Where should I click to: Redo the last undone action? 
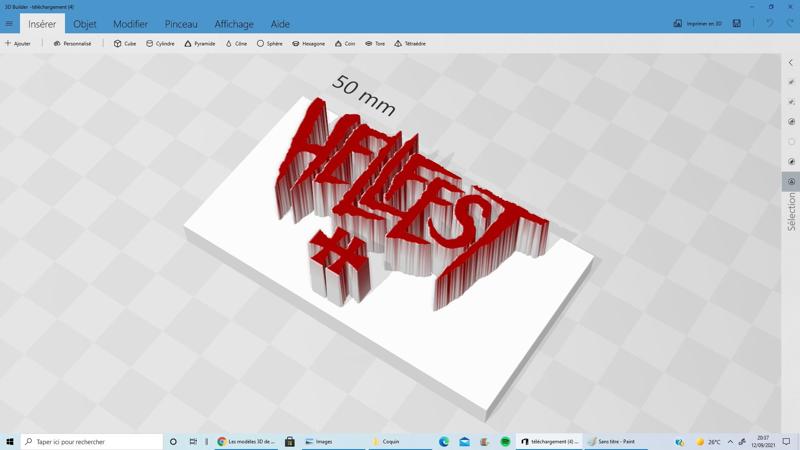[x=790, y=24]
